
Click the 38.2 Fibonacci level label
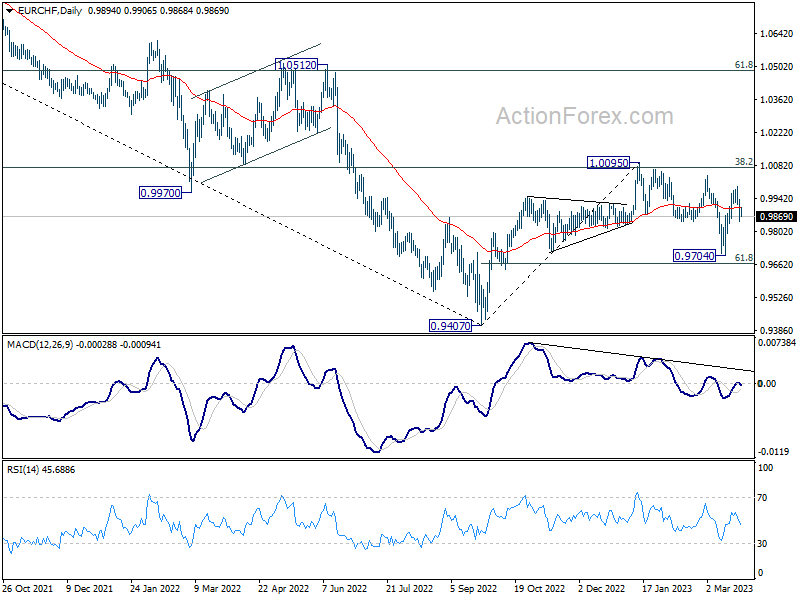(743, 161)
